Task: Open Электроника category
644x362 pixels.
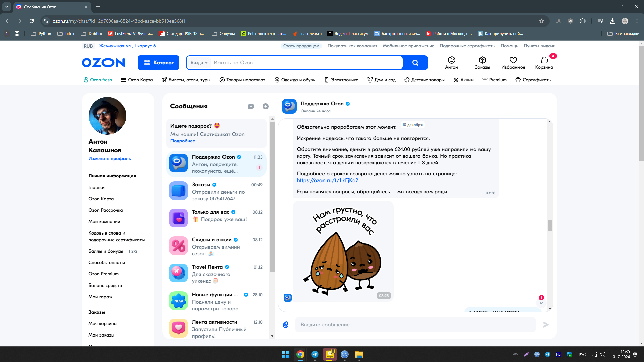Action: (x=341, y=80)
